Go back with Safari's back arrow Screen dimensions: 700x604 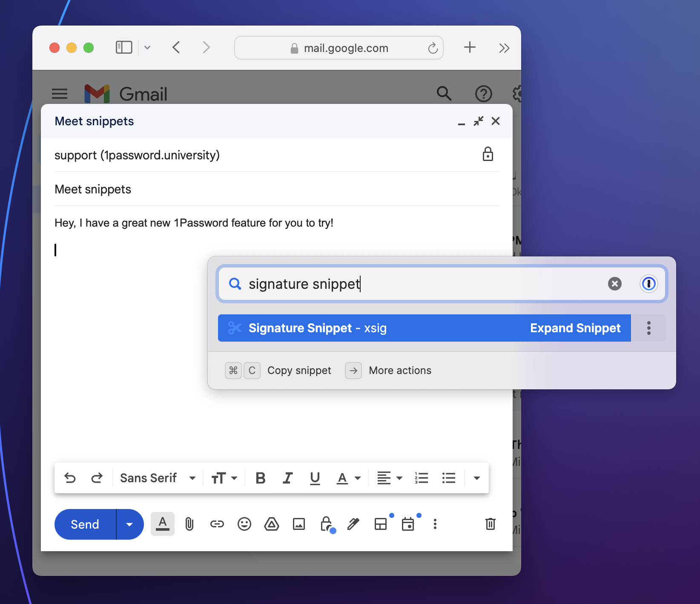click(x=176, y=47)
